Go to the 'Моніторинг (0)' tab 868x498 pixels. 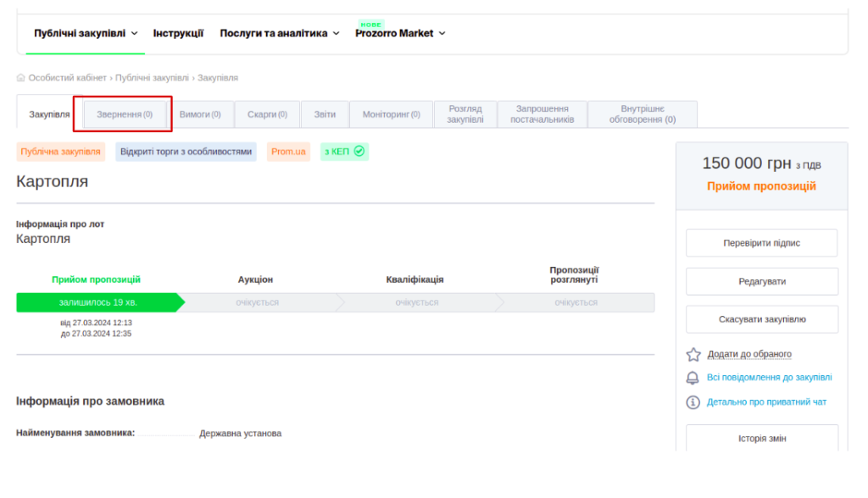click(x=391, y=114)
